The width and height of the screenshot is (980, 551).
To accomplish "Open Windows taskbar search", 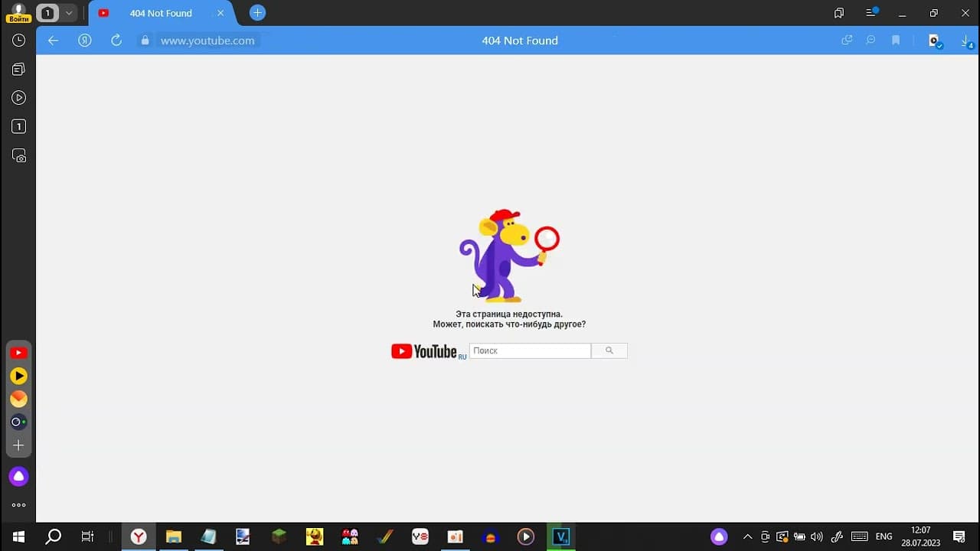I will point(53,536).
